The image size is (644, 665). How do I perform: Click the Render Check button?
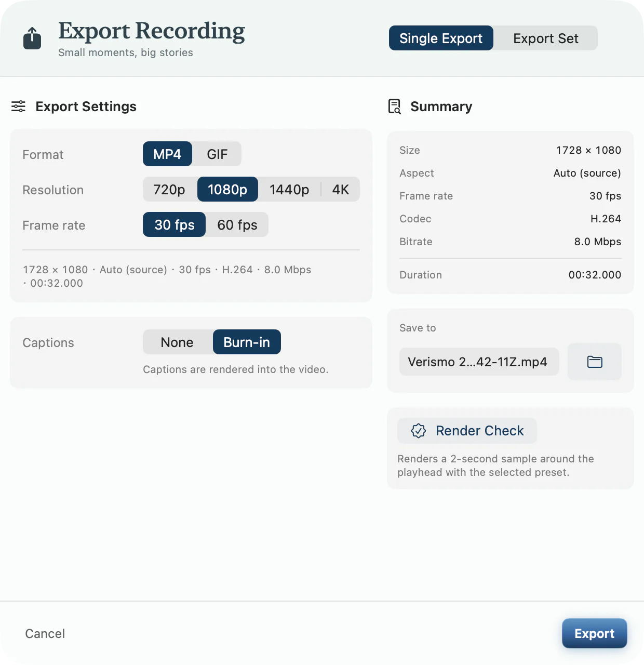(x=467, y=431)
